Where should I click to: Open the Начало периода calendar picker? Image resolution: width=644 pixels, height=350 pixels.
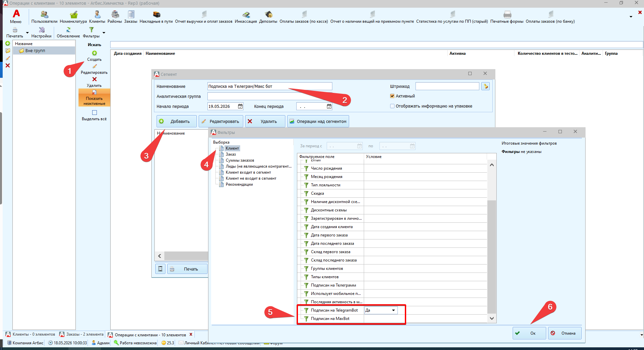[240, 106]
